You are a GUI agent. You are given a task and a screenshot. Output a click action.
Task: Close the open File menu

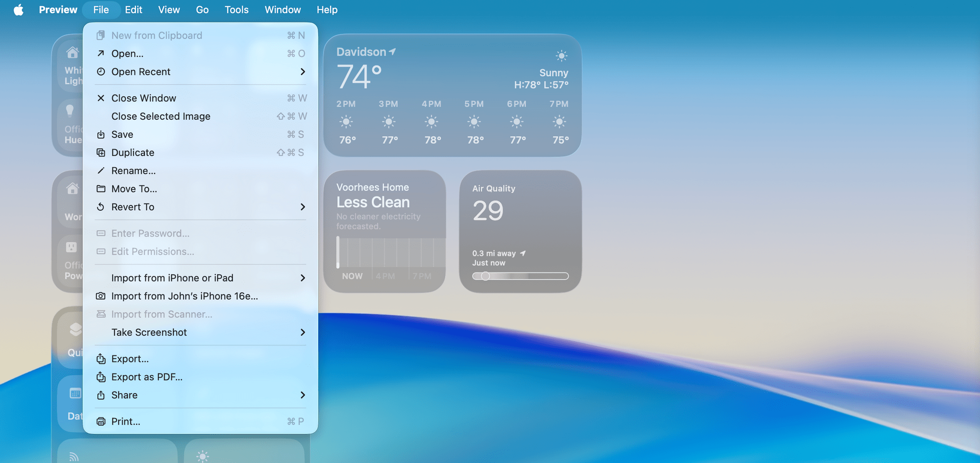pos(101,10)
